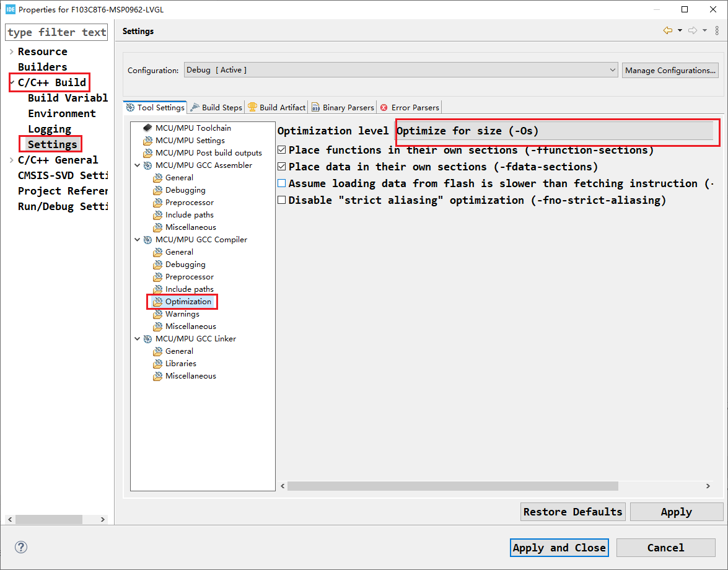The width and height of the screenshot is (728, 570).
Task: Uncheck Place data in their own sections
Action: [281, 167]
